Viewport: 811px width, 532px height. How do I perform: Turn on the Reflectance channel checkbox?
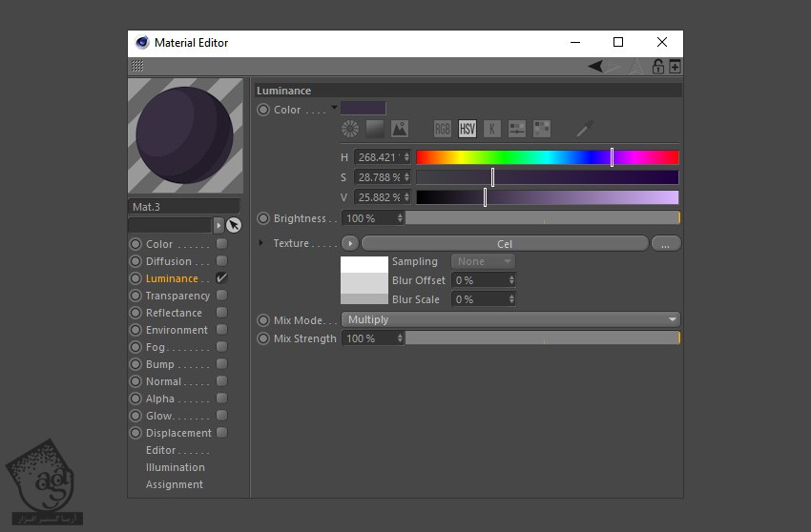(221, 313)
